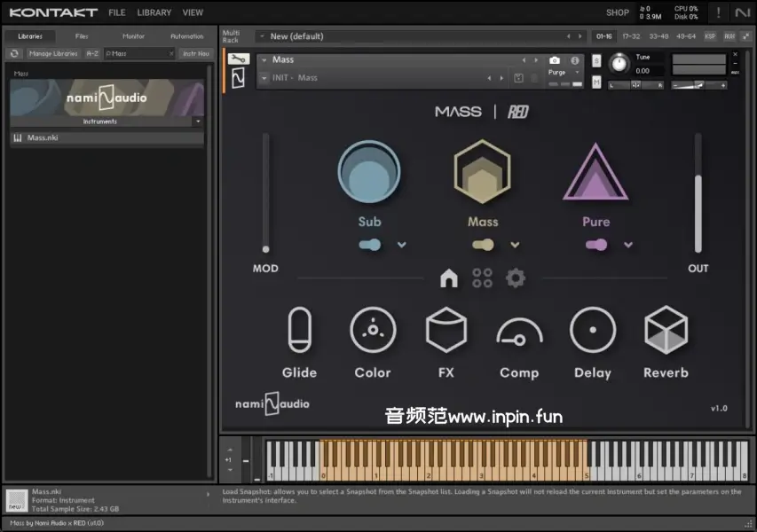The image size is (757, 532).
Task: Click the Reverb cube icon
Action: (x=666, y=331)
